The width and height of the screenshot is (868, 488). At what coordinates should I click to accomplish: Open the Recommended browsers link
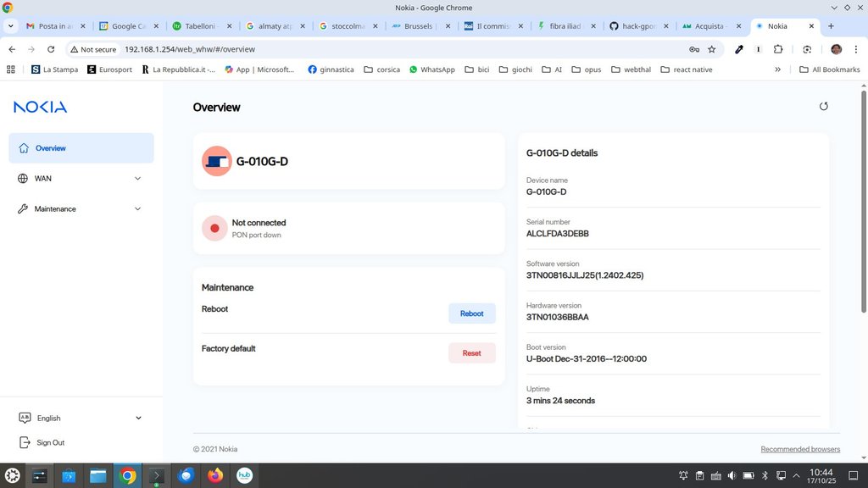pos(800,449)
